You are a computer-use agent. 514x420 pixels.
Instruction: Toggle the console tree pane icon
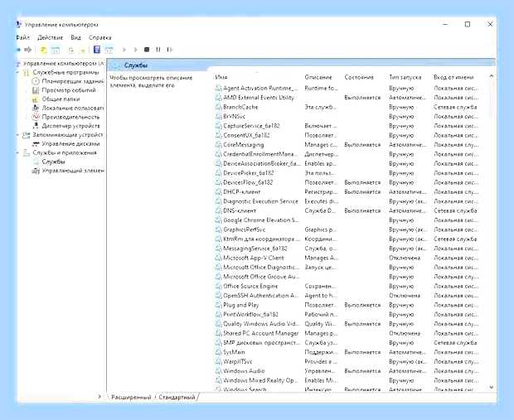(56, 50)
